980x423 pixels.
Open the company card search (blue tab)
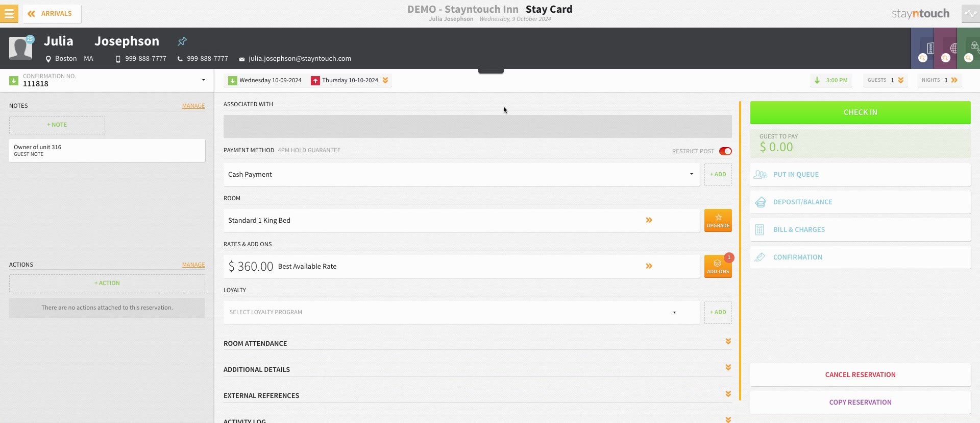coord(923,49)
